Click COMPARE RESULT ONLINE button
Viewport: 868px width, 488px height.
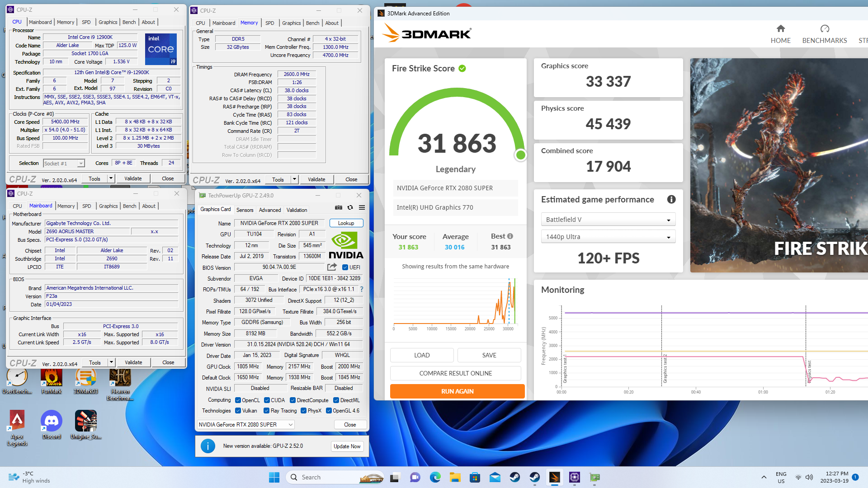[x=455, y=373]
